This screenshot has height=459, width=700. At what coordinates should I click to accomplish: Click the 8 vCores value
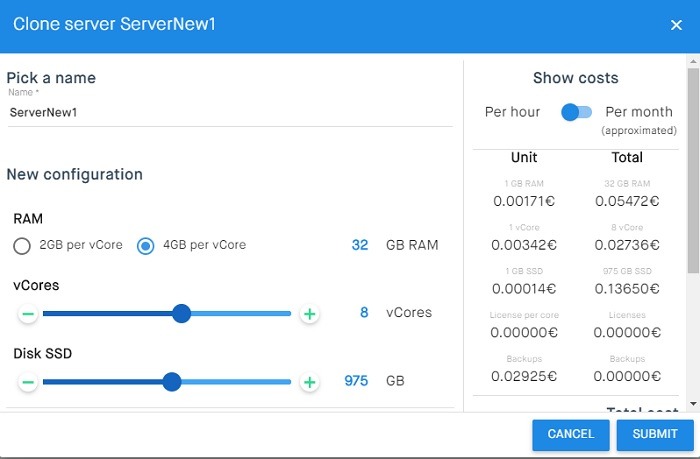(x=364, y=312)
